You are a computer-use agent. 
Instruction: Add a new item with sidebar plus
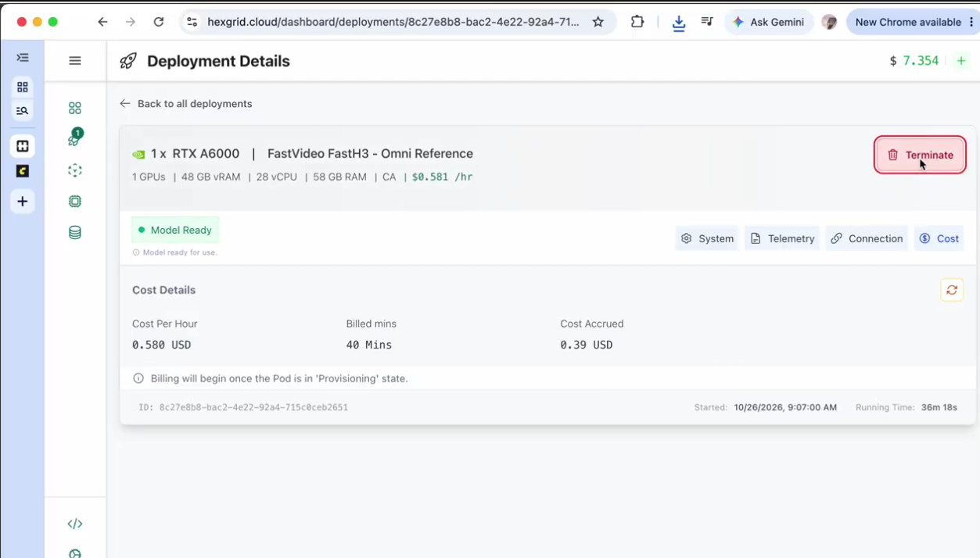click(23, 202)
